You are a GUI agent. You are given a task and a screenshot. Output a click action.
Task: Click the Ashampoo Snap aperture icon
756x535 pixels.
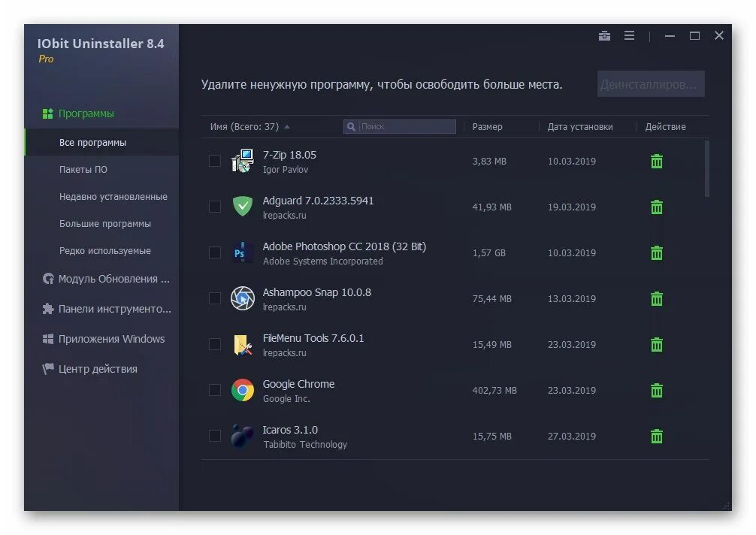242,298
